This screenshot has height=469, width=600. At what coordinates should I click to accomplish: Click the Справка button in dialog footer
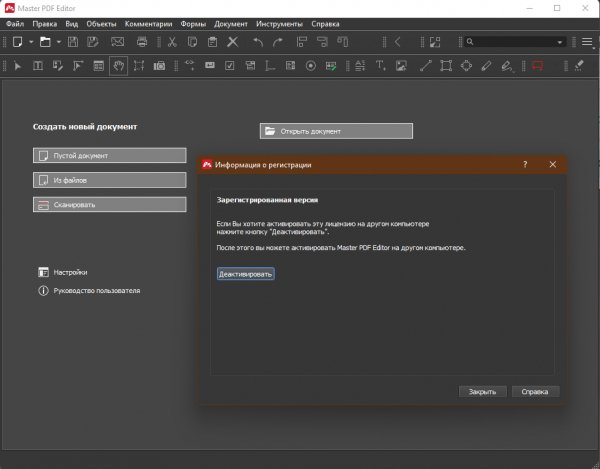pyautogui.click(x=535, y=391)
